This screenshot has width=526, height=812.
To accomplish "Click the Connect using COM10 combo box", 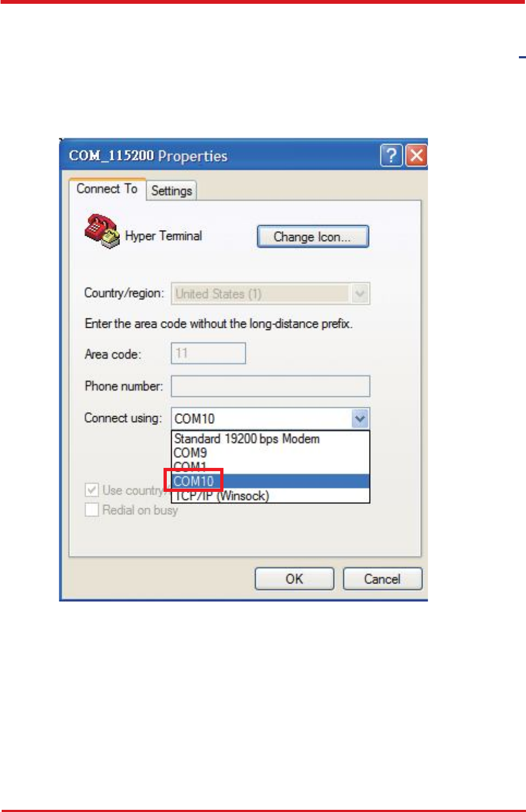I will [270, 419].
